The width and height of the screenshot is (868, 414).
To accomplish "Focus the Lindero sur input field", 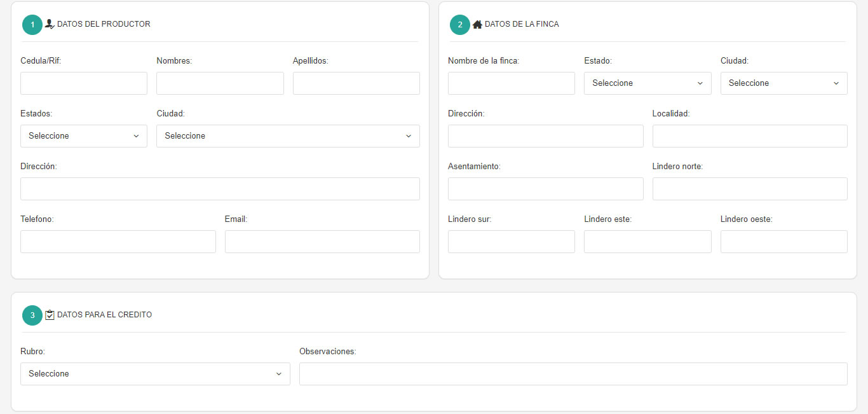I will click(512, 242).
